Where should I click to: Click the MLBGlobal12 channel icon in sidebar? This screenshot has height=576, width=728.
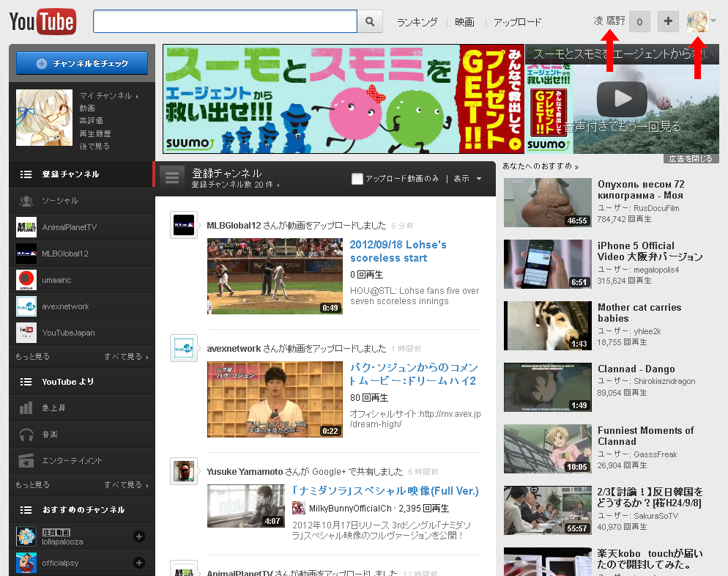[x=26, y=254]
